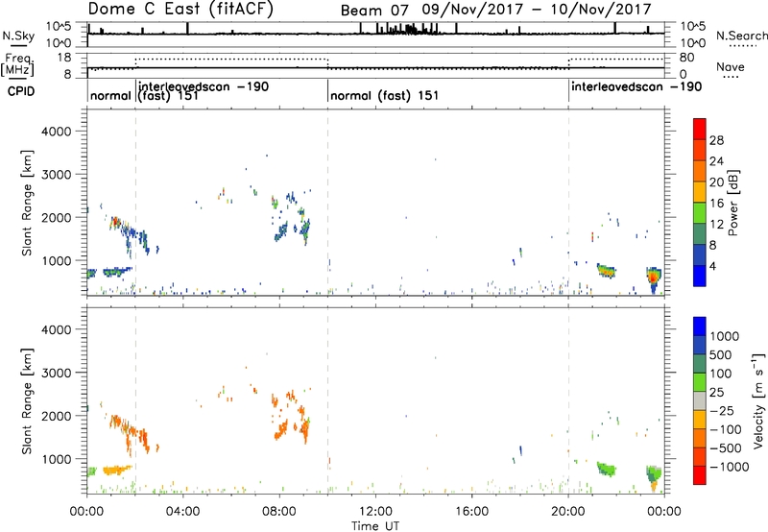Viewport: 768px width, 532px height.
Task: Click the '16' tick label on power colorbar
Action: 716,203
